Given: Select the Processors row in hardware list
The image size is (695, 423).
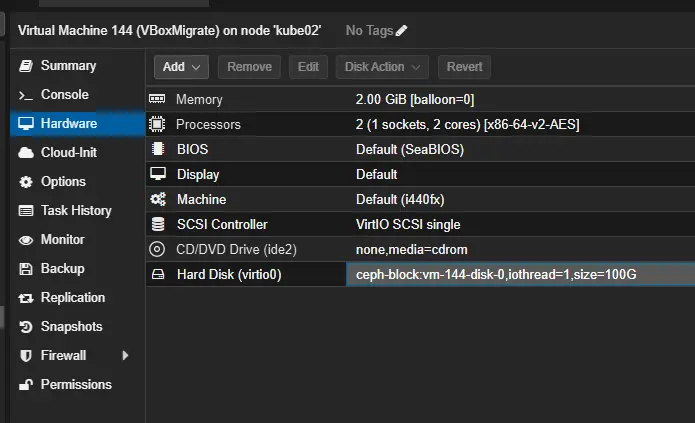Looking at the screenshot, I should 208,125.
